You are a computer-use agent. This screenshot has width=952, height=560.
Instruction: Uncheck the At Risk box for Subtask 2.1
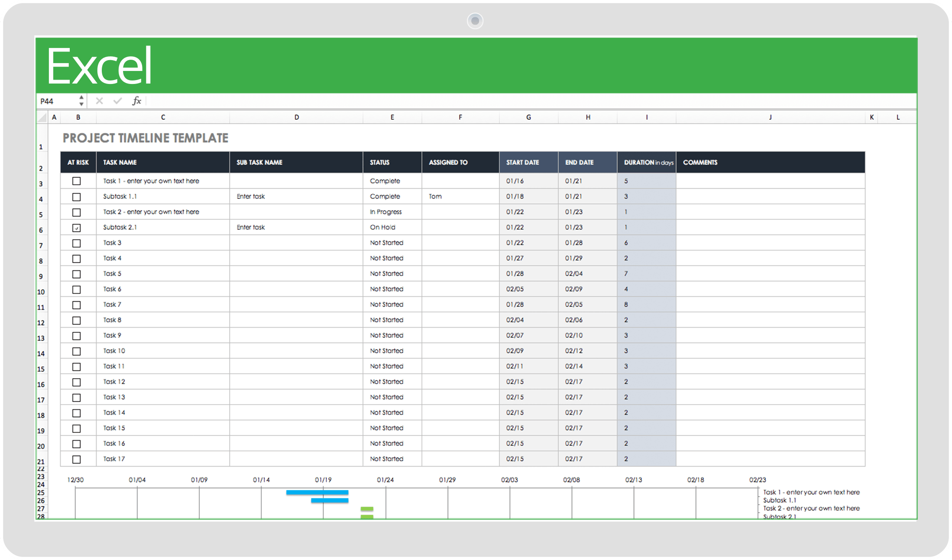[x=77, y=227]
